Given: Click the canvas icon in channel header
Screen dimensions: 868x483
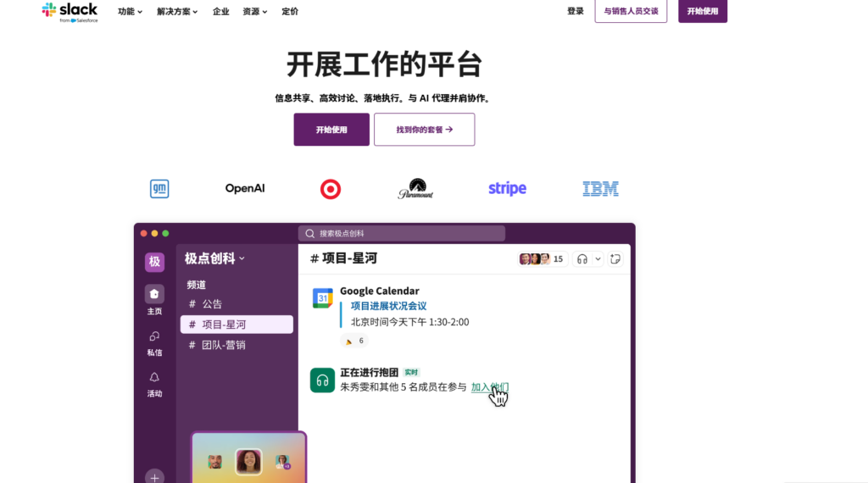Looking at the screenshot, I should tap(615, 259).
